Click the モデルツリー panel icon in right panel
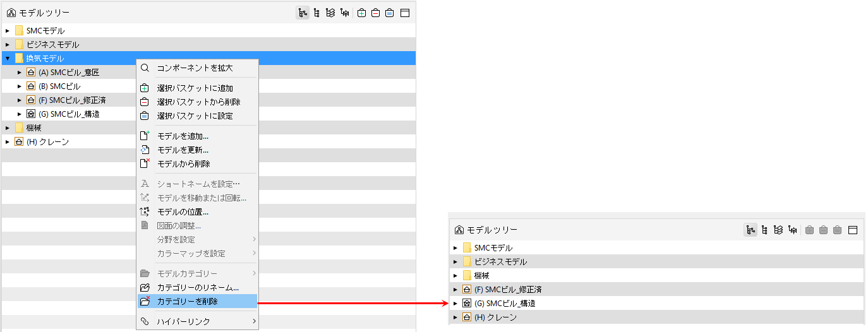This screenshot has width=868, height=332. (459, 230)
